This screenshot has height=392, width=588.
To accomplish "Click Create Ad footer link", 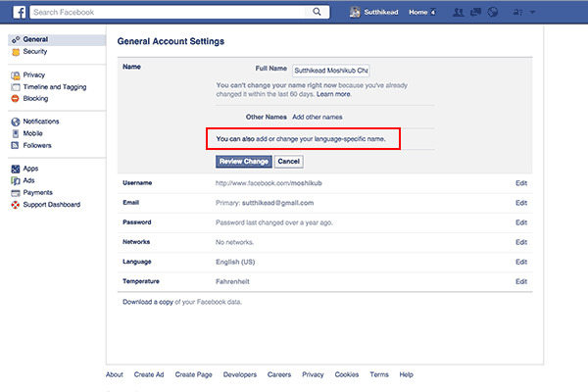I will pos(149,374).
